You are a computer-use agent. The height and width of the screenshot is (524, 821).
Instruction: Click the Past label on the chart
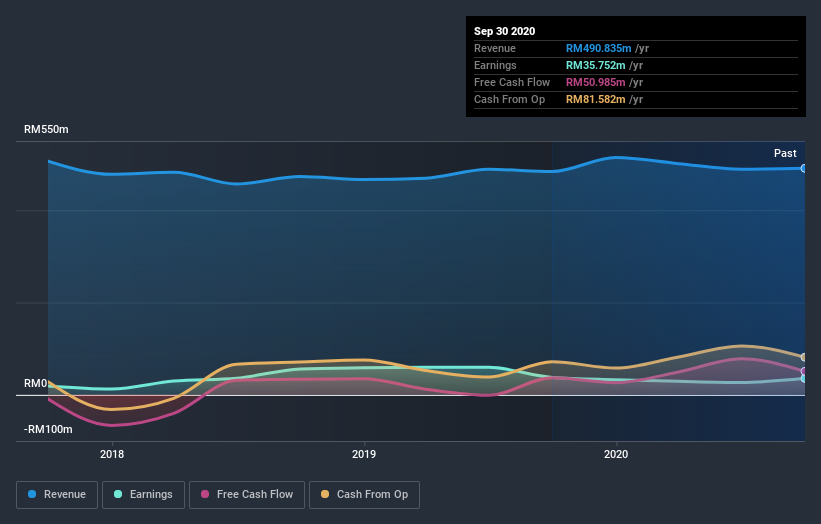coord(785,153)
